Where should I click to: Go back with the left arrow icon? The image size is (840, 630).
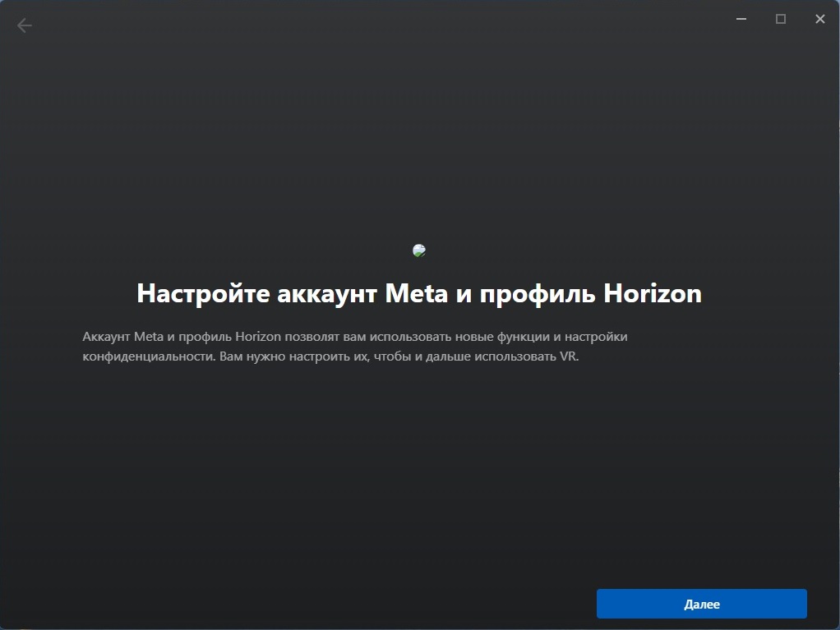click(24, 25)
